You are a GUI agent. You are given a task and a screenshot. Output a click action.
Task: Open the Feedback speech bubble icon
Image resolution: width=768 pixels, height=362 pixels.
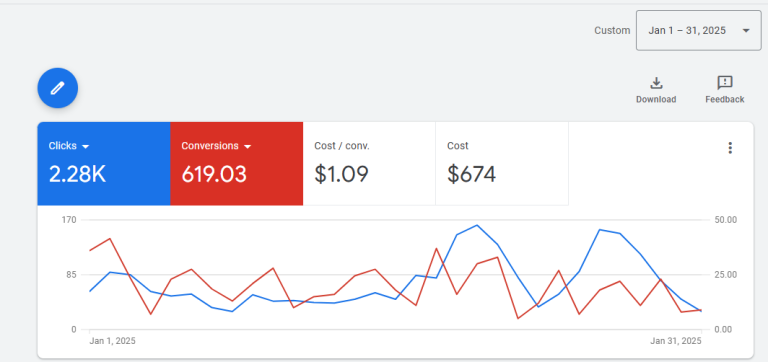tap(724, 83)
